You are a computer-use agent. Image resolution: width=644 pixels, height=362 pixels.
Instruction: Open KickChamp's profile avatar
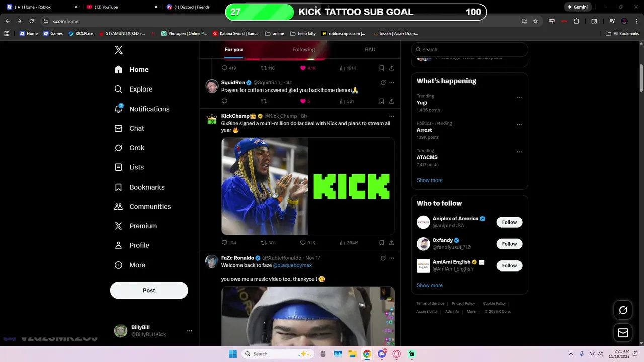coord(212,120)
